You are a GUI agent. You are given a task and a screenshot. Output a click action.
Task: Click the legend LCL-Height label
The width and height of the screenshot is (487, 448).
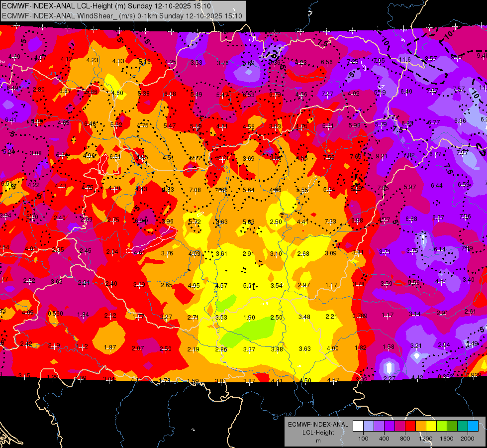click(318, 433)
